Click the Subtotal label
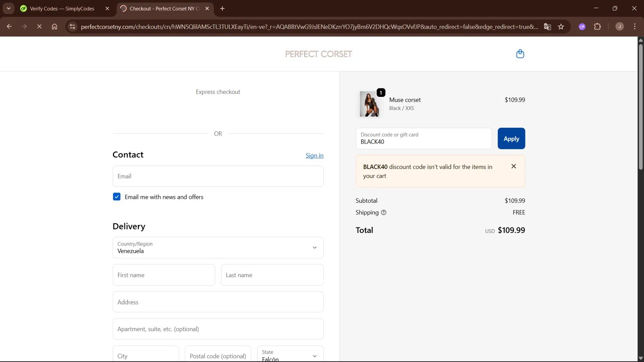Screen dimensions: 644x362 [367, 201]
